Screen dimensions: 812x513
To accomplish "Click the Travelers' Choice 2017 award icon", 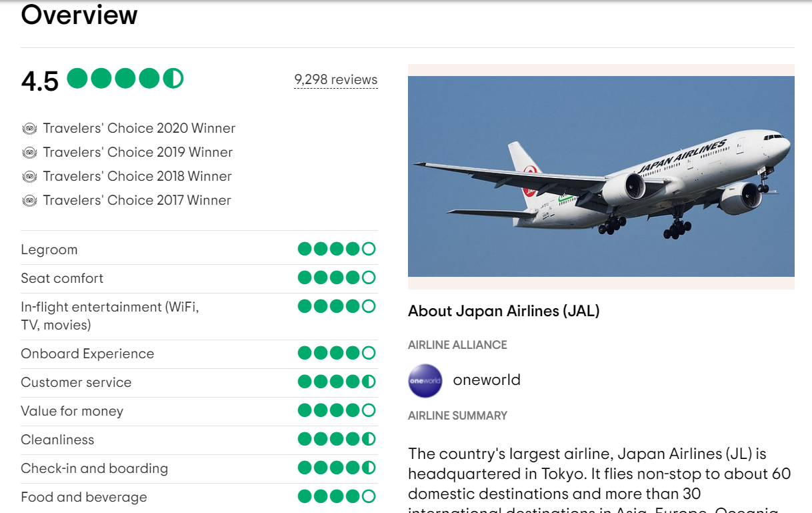I will (x=29, y=200).
